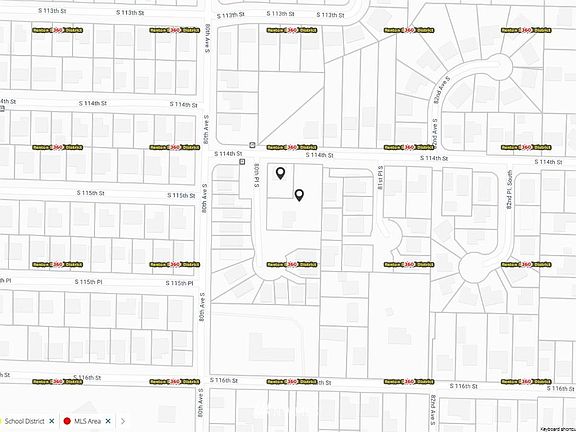Expand the layer legend with the right chevron
The image size is (576, 432).
tap(123, 421)
